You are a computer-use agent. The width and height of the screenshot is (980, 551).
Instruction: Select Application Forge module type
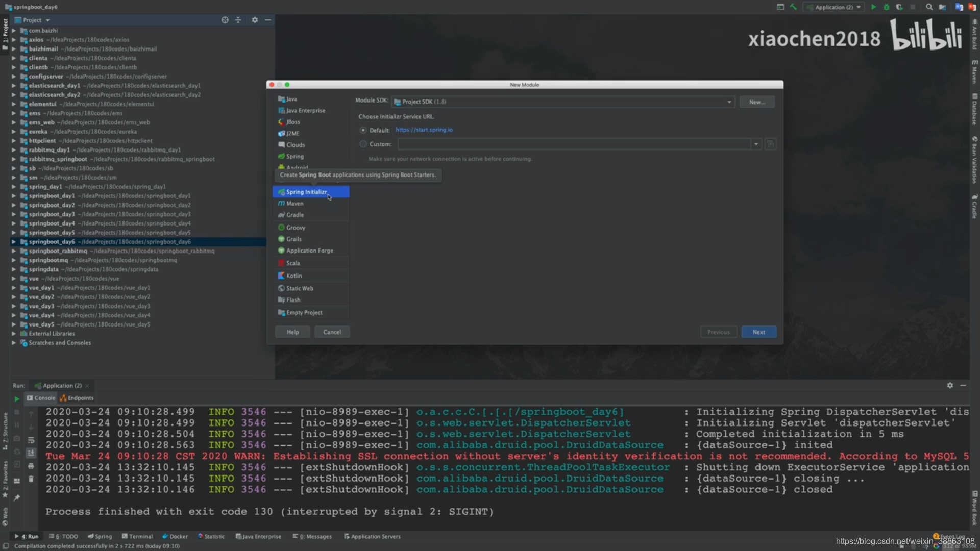click(x=311, y=251)
